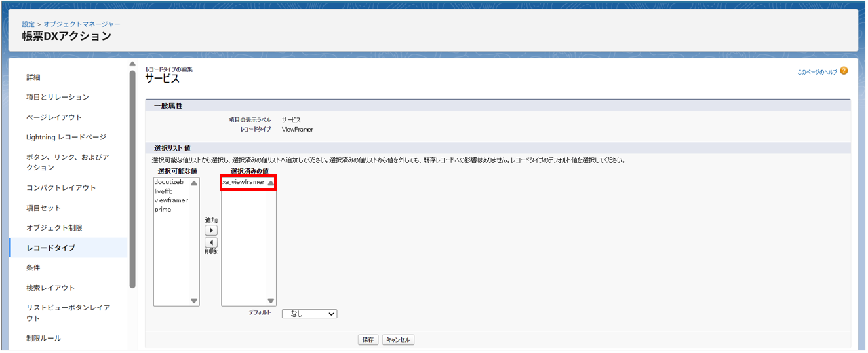Click sidebar scroll-up arrow
Image resolution: width=868 pixels, height=353 pixels.
[132, 64]
